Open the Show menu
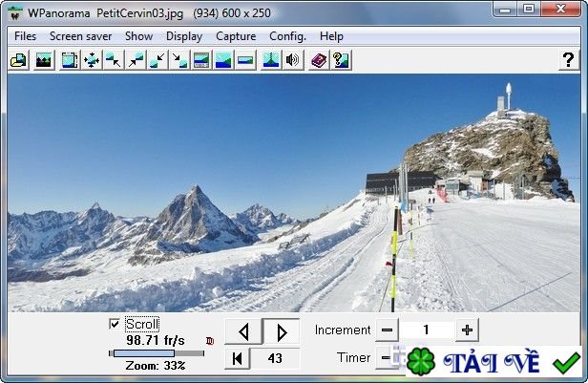The width and height of the screenshot is (588, 383). tap(138, 36)
